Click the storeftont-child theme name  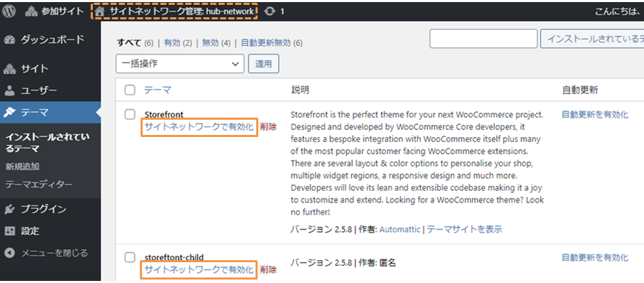tap(174, 257)
